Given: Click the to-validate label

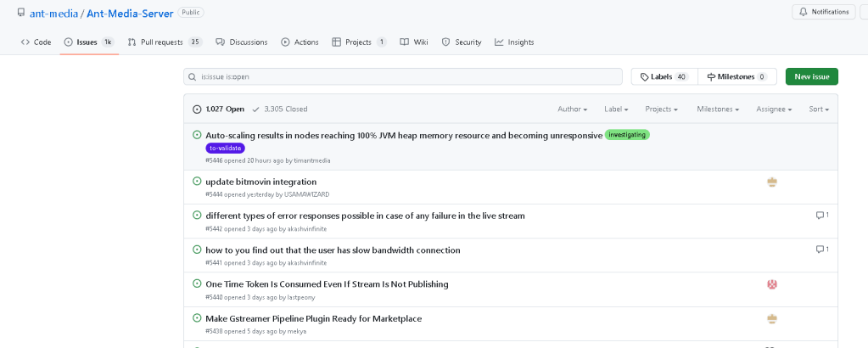Looking at the screenshot, I should (226, 149).
